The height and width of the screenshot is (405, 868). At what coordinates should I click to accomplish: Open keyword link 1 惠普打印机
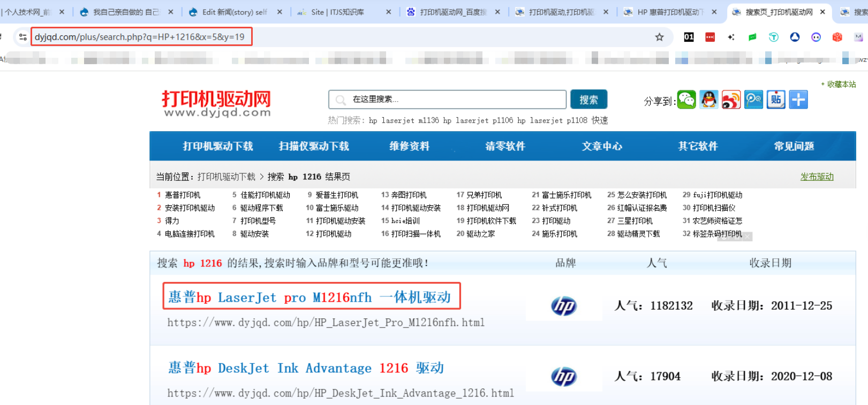pos(183,195)
